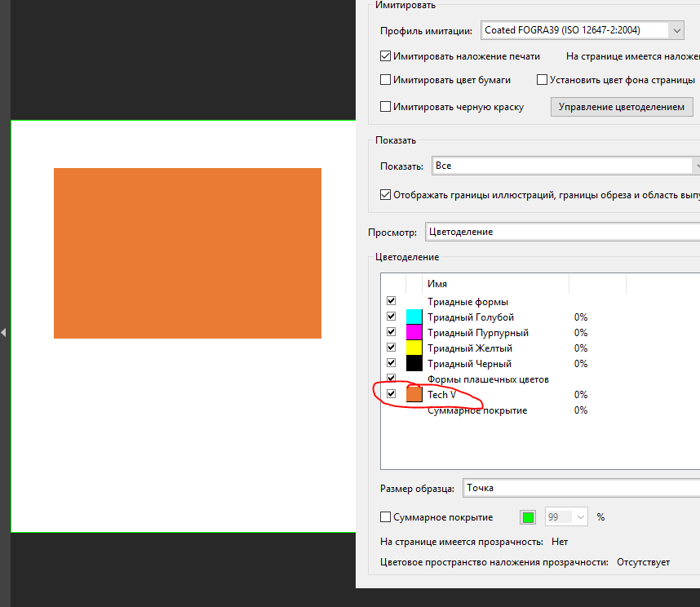The height and width of the screenshot is (607, 700).
Task: Select the Tech V row name
Action: tap(441, 395)
